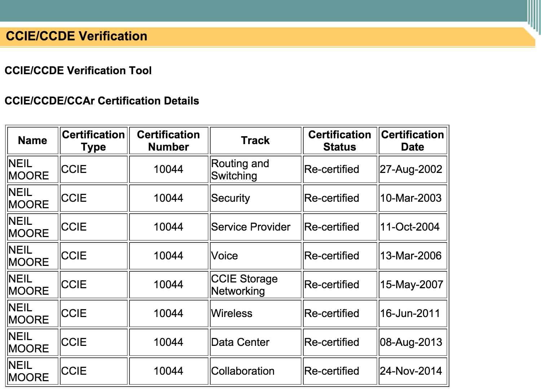Click the date 08-Aug-2013
541x392 pixels.
click(x=411, y=342)
